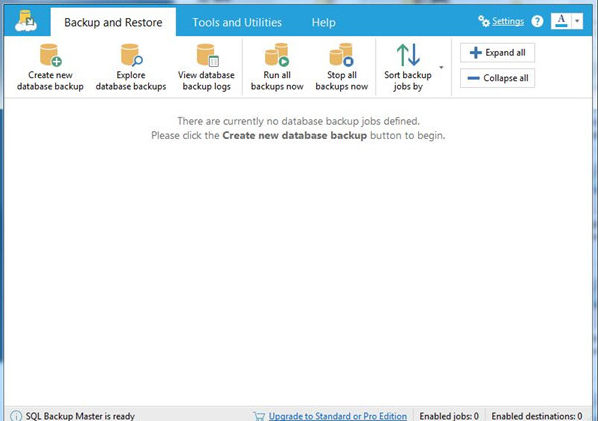Click Stop all backups now
Viewport: 598px width, 421px height.
(x=342, y=67)
